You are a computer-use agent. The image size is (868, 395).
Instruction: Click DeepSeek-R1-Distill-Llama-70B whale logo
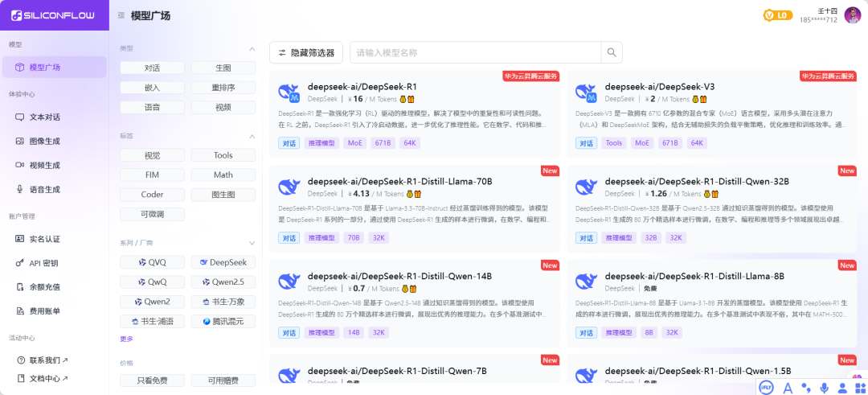click(x=289, y=187)
